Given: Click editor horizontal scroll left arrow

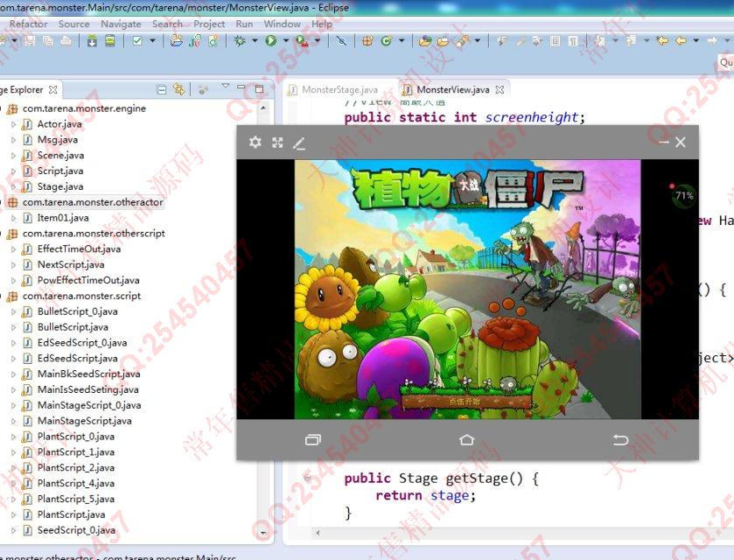Looking at the screenshot, I should tap(318, 533).
